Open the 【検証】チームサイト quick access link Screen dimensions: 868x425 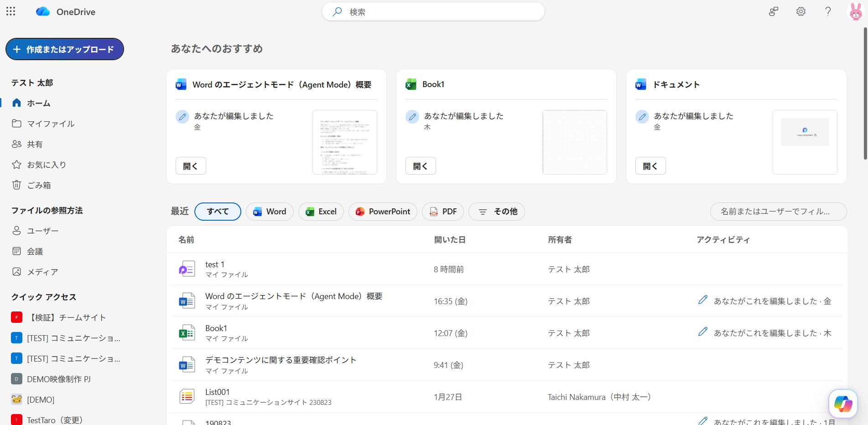coord(66,317)
